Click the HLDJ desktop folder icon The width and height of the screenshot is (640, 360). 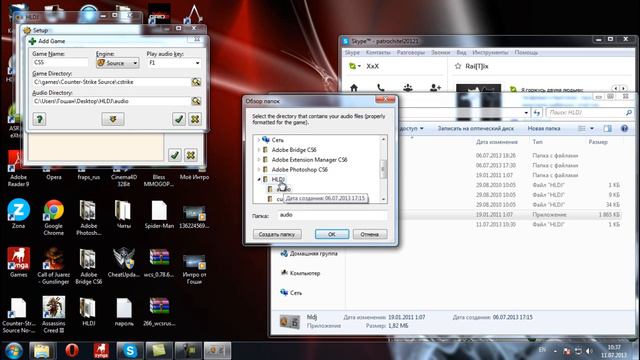(x=89, y=312)
